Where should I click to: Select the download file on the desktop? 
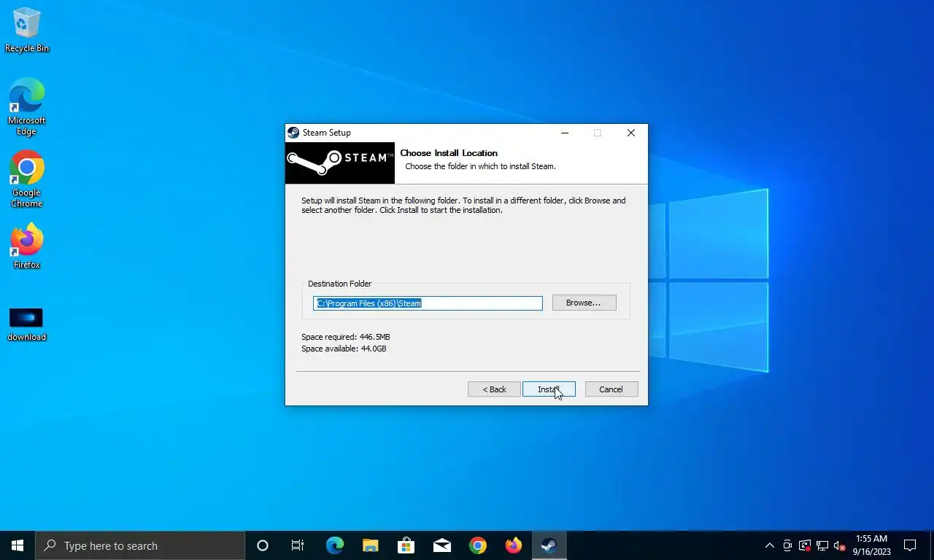tap(27, 324)
